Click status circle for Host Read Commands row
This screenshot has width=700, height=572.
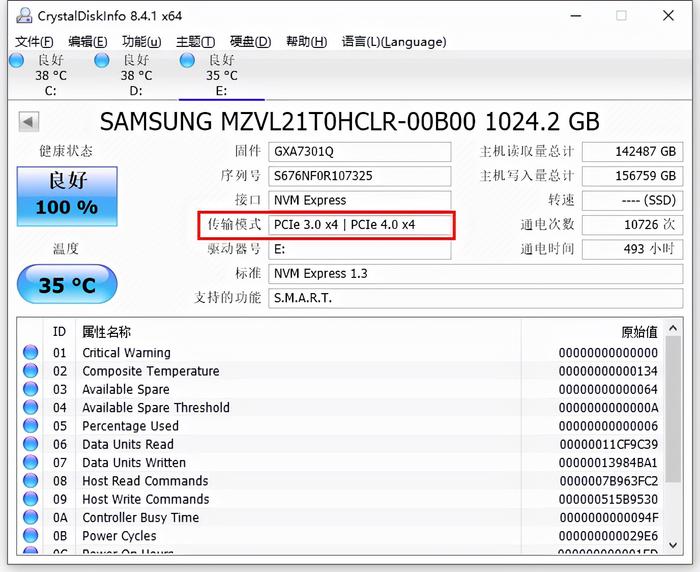coord(30,480)
